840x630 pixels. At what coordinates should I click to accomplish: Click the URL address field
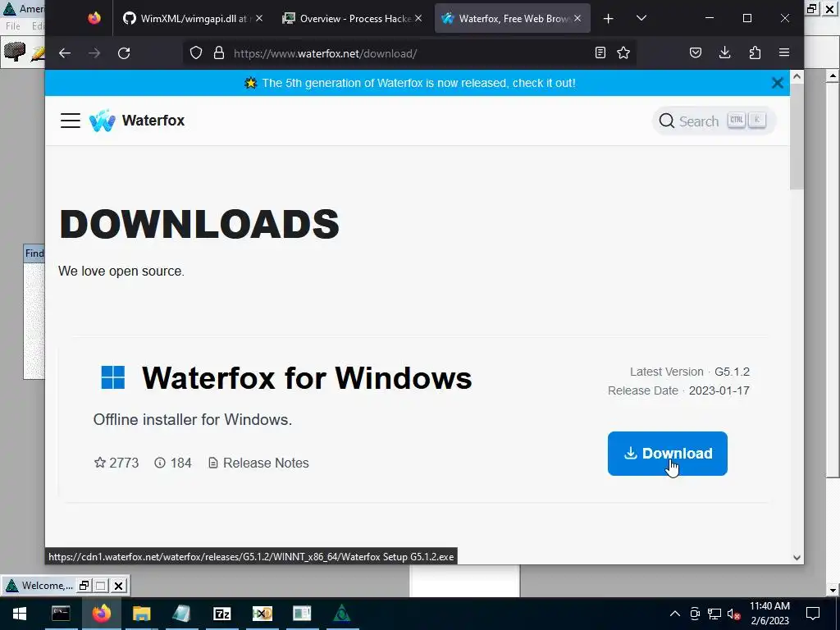(x=410, y=53)
